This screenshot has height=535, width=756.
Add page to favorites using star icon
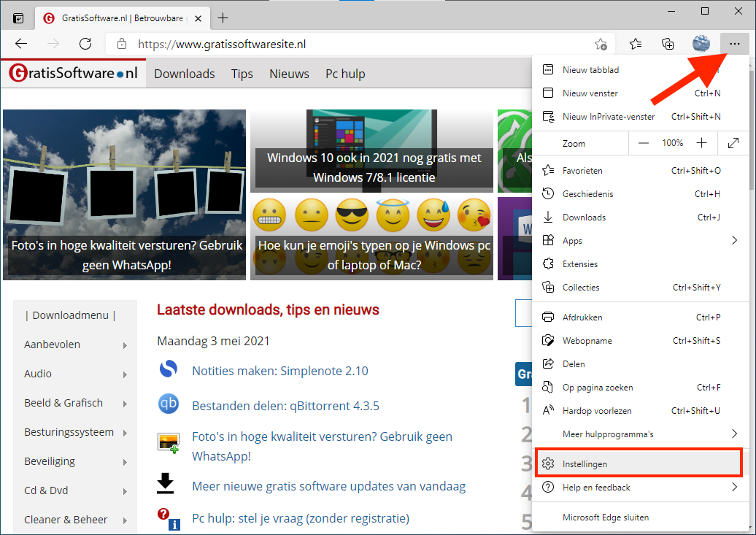[601, 44]
